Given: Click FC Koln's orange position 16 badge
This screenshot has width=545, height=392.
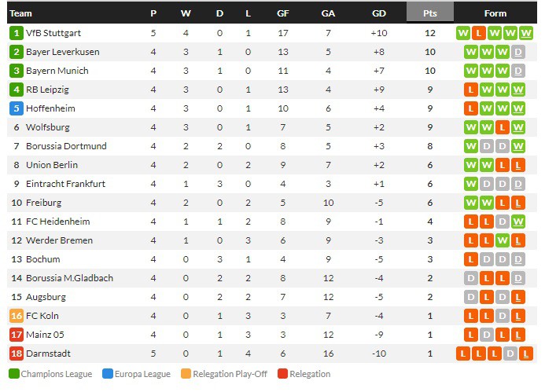Looking at the screenshot, I should click(17, 316).
